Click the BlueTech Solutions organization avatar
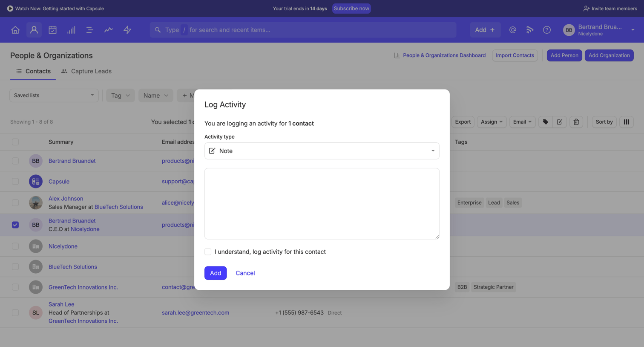This screenshot has height=347, width=644. click(36, 267)
